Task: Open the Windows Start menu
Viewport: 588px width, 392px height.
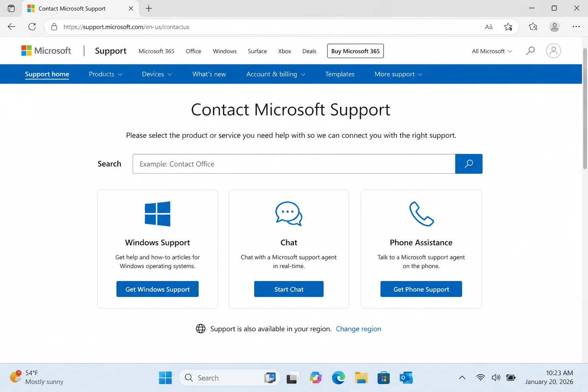Action: point(165,378)
